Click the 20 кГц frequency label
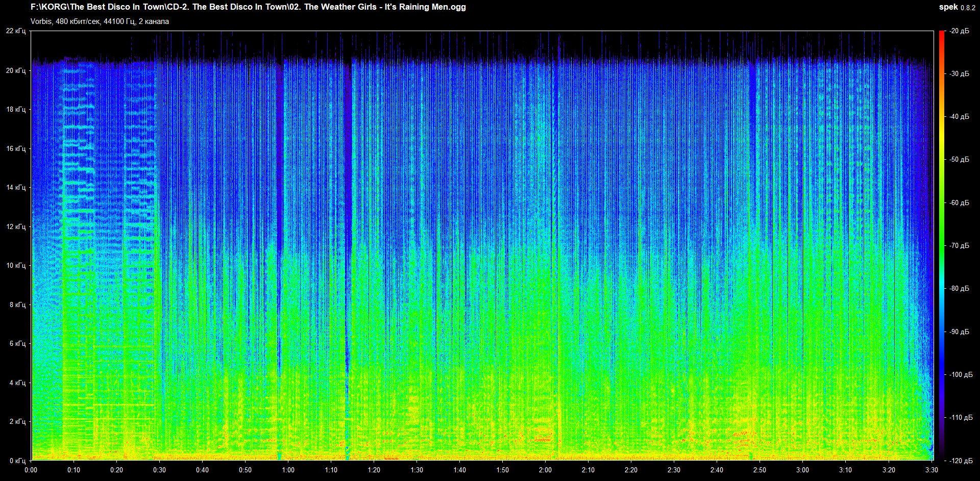This screenshot has height=481, width=980. [x=16, y=70]
